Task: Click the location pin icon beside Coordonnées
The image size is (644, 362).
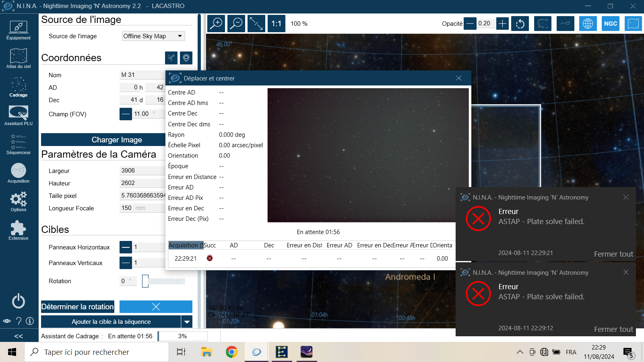Action: [x=186, y=58]
